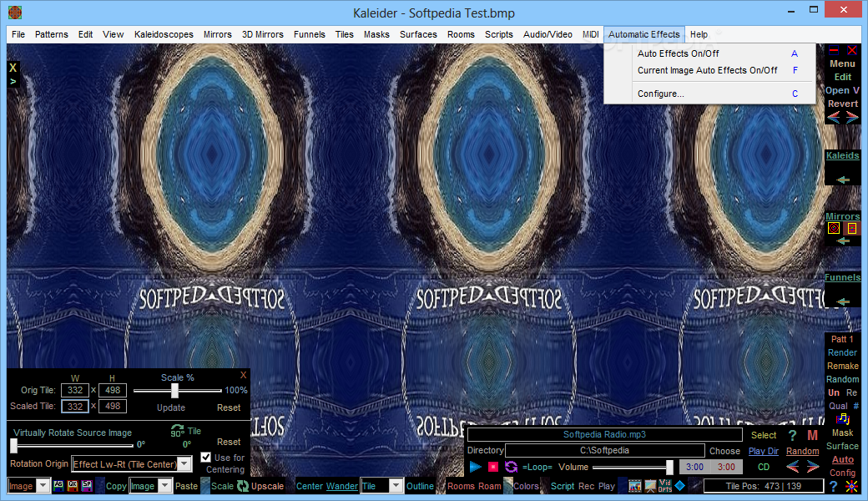Click the arrow under Funnels
The image size is (868, 501).
point(842,301)
